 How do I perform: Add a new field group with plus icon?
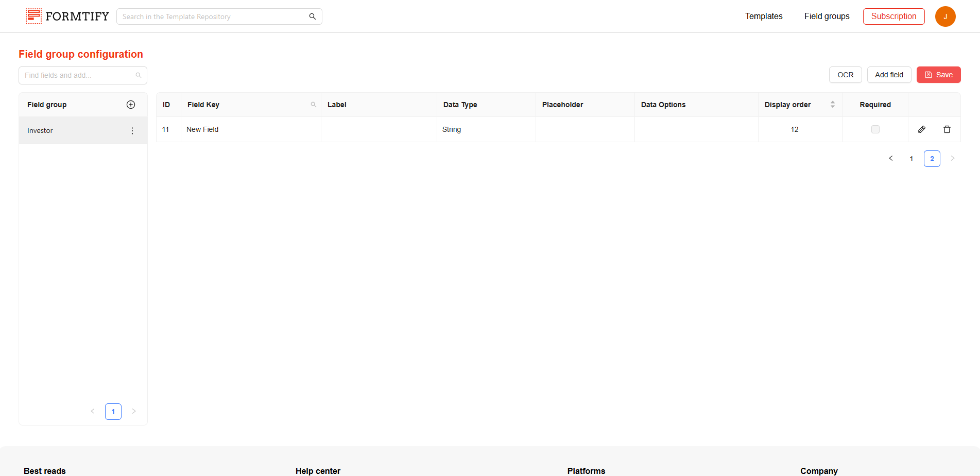click(x=131, y=105)
